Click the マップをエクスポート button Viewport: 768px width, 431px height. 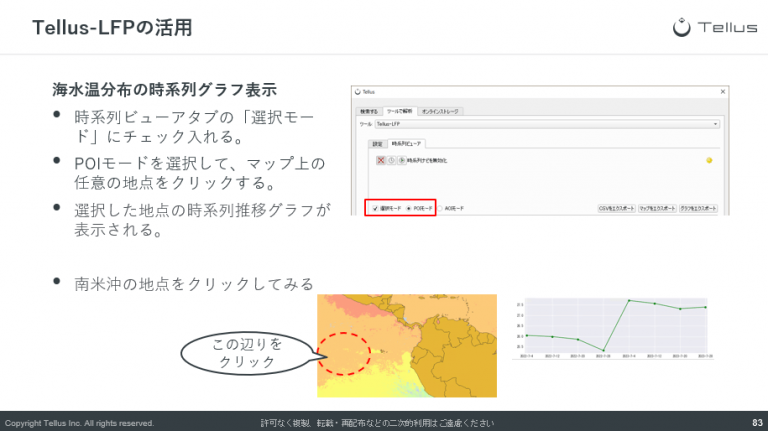657,208
